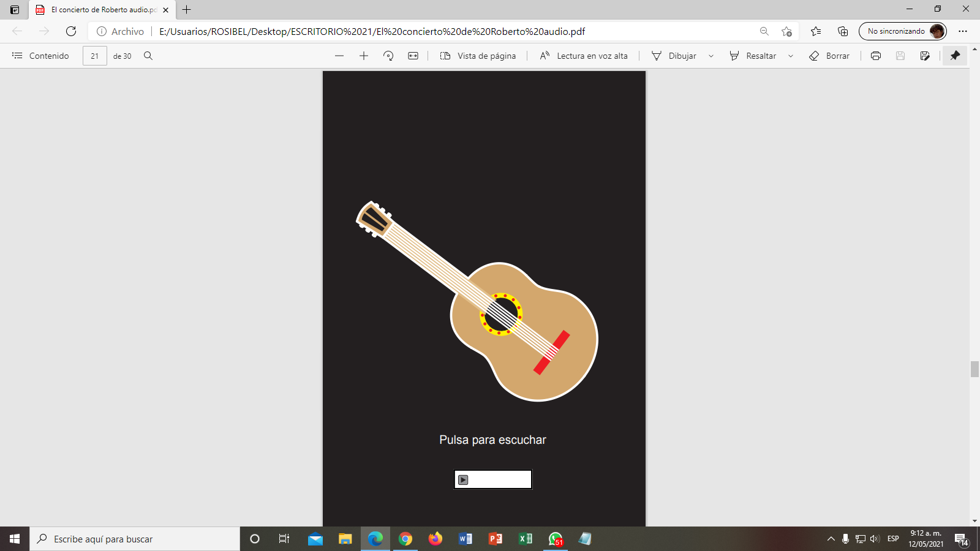Image resolution: width=980 pixels, height=551 pixels.
Task: Select the Borrar eraser tool
Action: [829, 56]
